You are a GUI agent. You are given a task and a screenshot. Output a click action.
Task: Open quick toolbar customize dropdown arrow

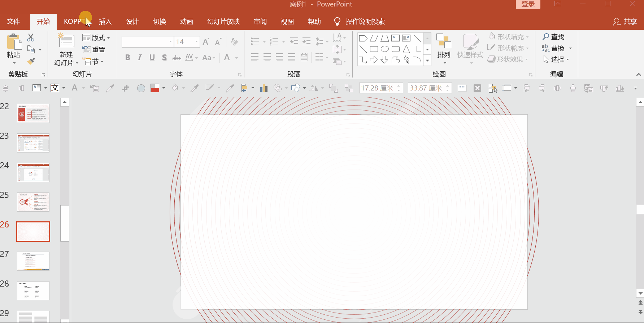click(635, 88)
